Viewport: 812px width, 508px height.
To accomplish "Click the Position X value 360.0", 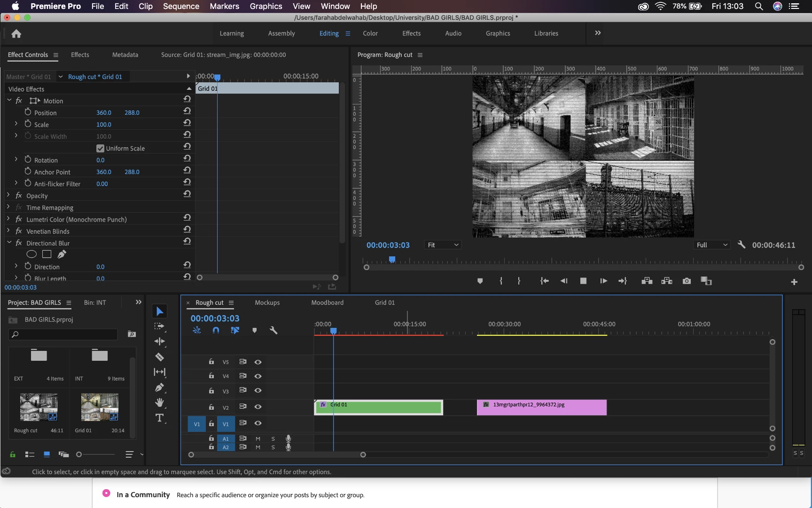I will point(104,113).
